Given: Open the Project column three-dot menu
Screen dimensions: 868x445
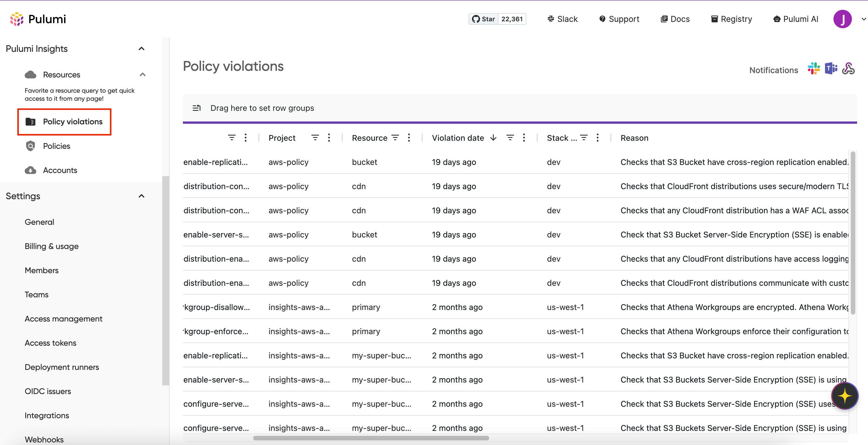Looking at the screenshot, I should [x=329, y=138].
